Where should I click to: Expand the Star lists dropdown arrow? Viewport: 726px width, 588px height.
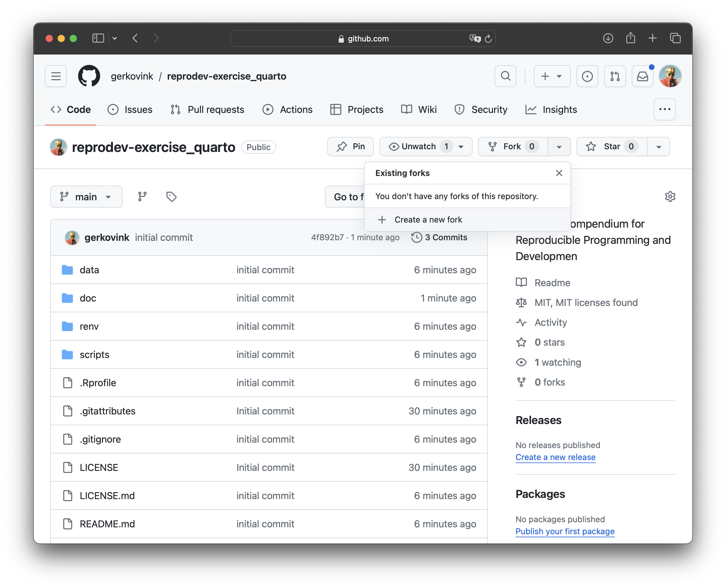tap(659, 147)
